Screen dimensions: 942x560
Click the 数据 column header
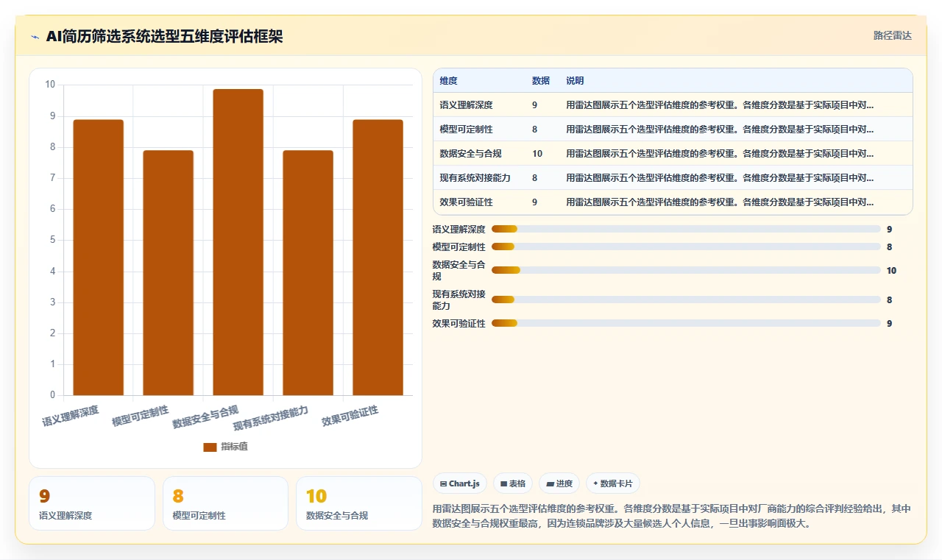click(x=541, y=81)
